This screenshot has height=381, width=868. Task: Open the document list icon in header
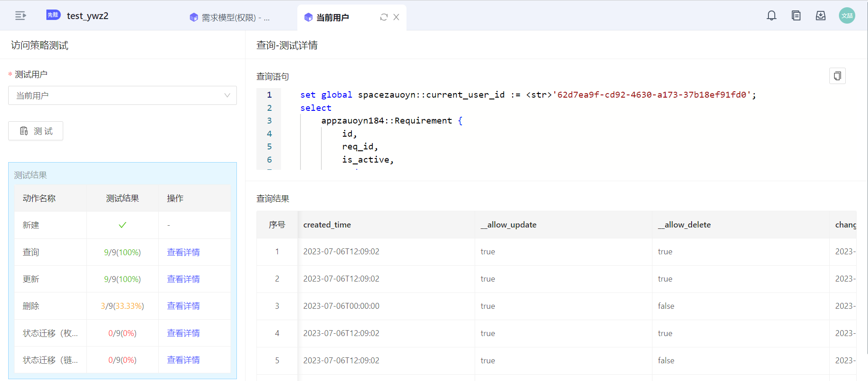pos(796,15)
